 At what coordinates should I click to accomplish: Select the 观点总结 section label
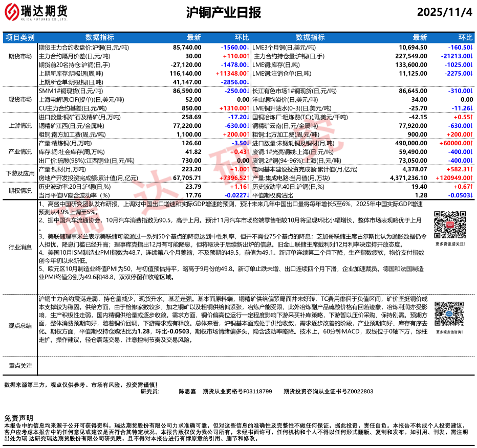20,325
